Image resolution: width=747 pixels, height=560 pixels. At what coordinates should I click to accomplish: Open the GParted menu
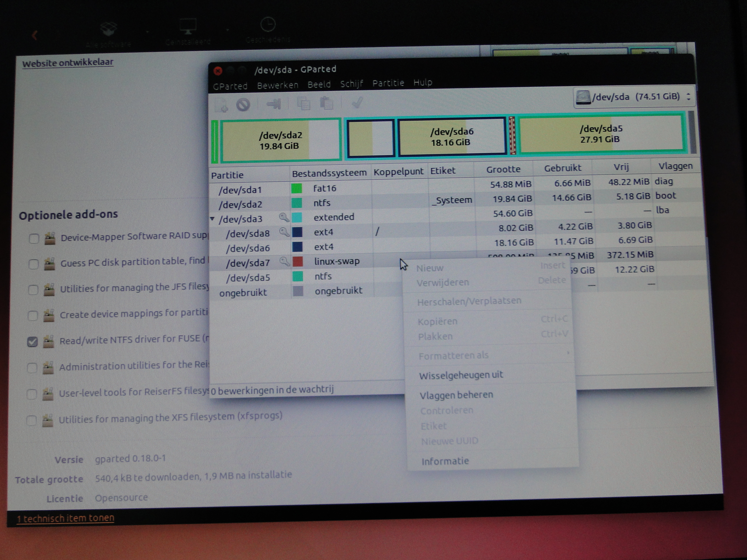(230, 86)
